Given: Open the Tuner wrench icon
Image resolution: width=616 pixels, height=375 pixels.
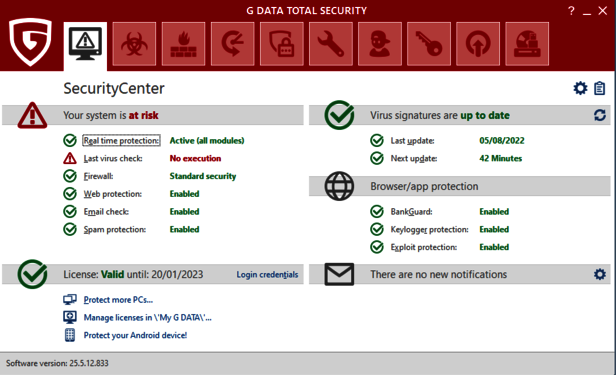Looking at the screenshot, I should click(x=331, y=44).
